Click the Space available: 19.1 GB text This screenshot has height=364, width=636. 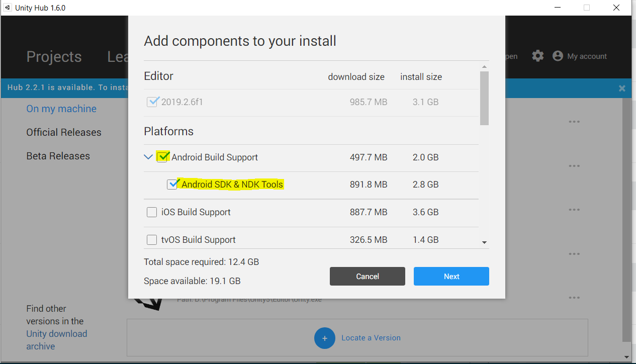pos(192,281)
